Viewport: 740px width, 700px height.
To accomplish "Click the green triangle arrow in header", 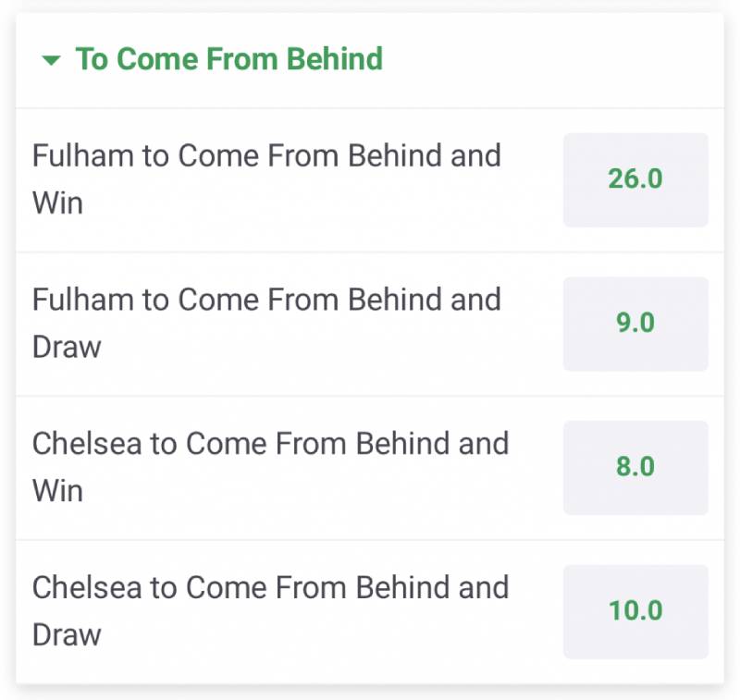I will pyautogui.click(x=52, y=61).
